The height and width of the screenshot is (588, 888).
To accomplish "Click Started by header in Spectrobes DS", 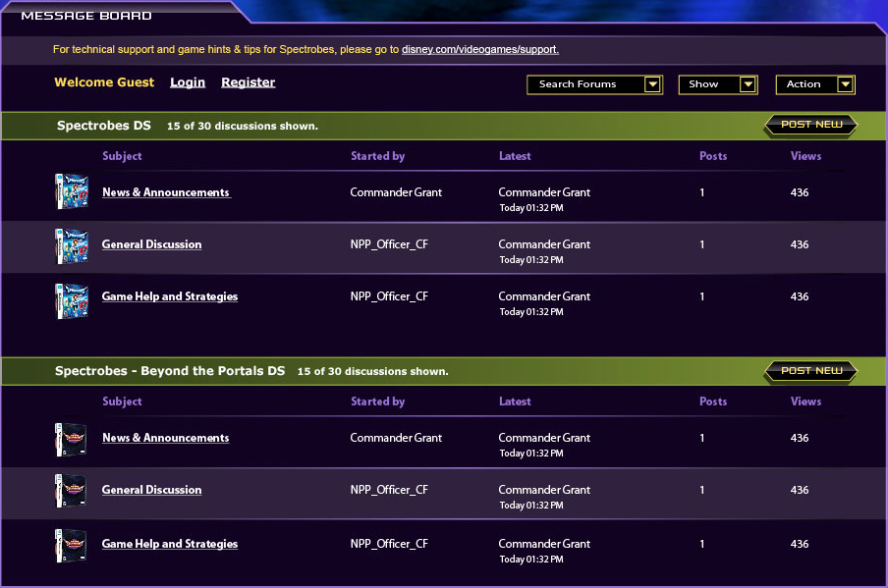I will pyautogui.click(x=378, y=156).
